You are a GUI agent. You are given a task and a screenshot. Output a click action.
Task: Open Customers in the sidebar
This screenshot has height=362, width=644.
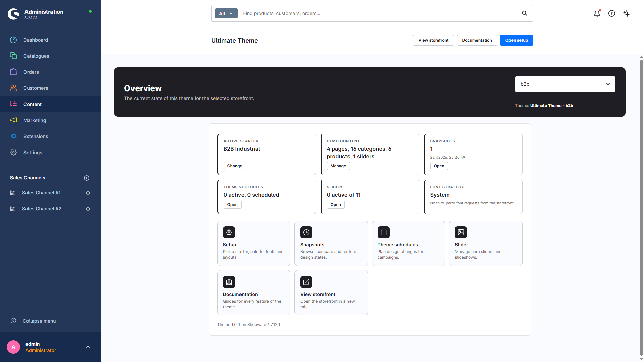pos(50,88)
